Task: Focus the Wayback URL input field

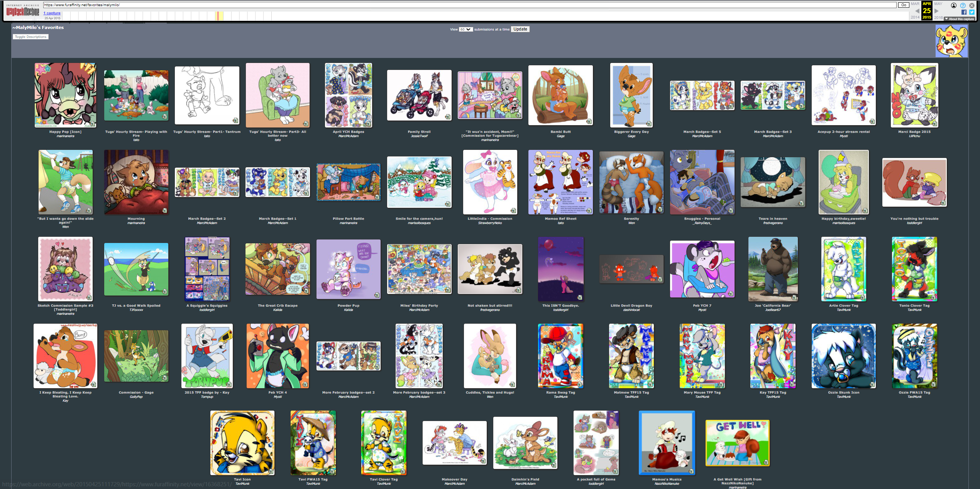Action: pyautogui.click(x=469, y=5)
